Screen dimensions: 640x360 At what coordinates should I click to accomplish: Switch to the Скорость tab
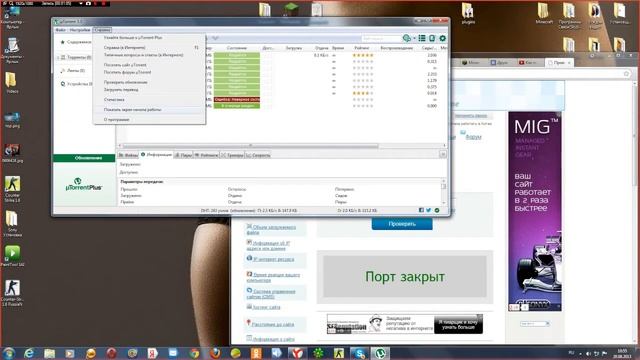tap(258, 155)
